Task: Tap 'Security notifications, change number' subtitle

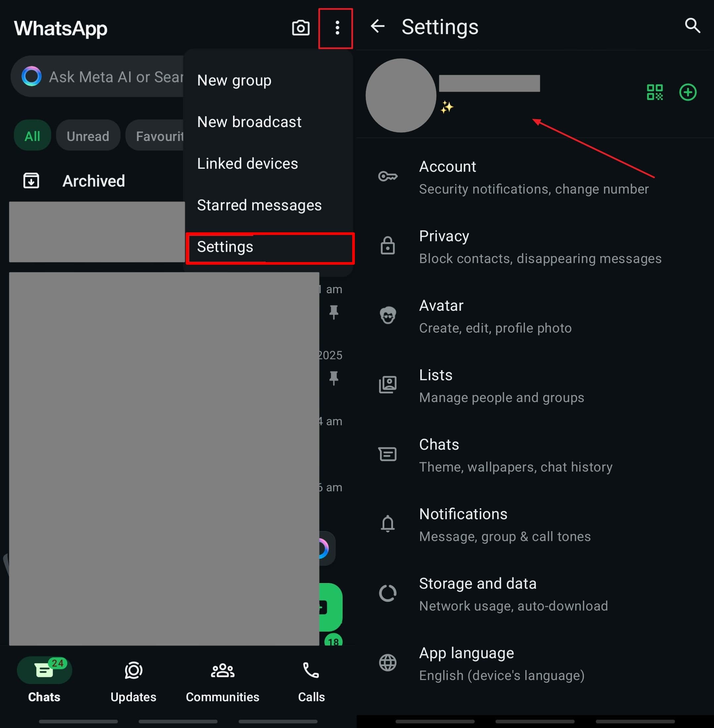Action: click(x=534, y=189)
